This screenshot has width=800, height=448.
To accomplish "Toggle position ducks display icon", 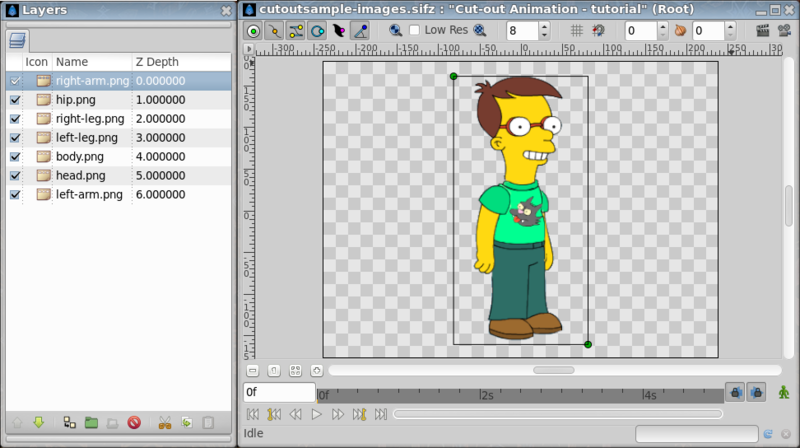I will pyautogui.click(x=253, y=31).
